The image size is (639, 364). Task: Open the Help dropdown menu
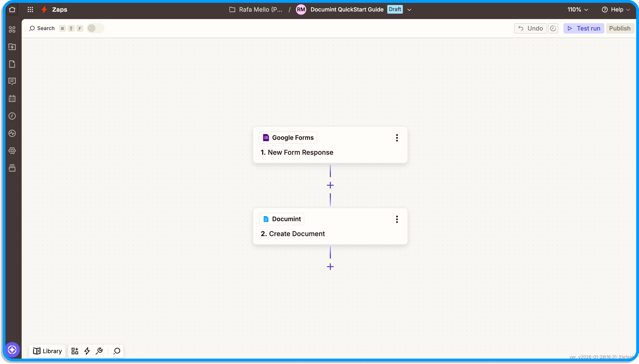click(x=616, y=10)
